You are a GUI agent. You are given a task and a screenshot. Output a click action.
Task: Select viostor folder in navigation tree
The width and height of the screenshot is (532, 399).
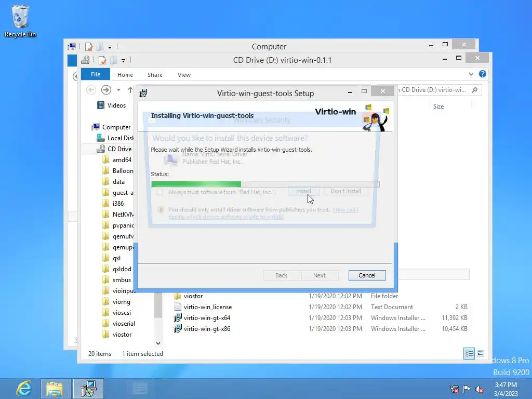[117, 334]
